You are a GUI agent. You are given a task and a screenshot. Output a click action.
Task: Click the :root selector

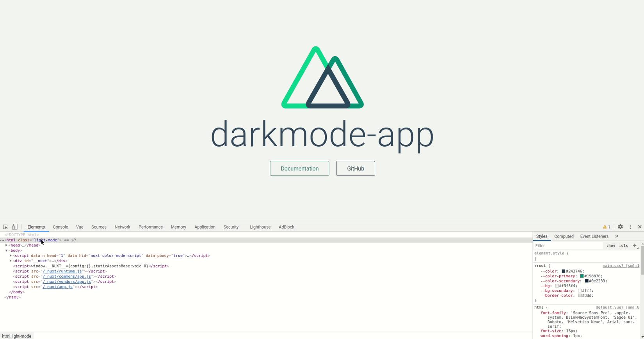pos(540,266)
